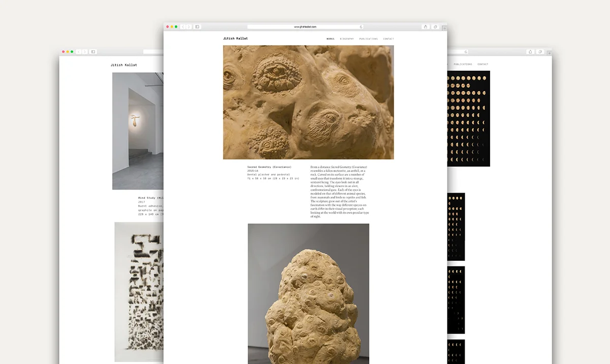Image resolution: width=610 pixels, height=364 pixels.
Task: Open Share menu in front Safari window
Action: [x=425, y=26]
